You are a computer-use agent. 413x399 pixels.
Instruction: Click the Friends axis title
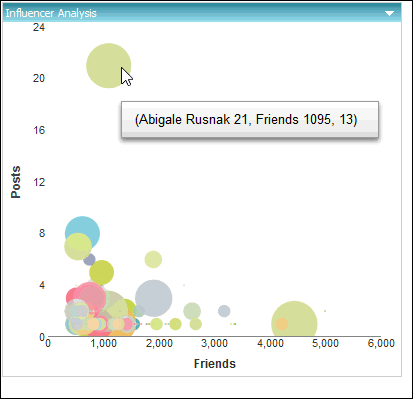pos(215,363)
